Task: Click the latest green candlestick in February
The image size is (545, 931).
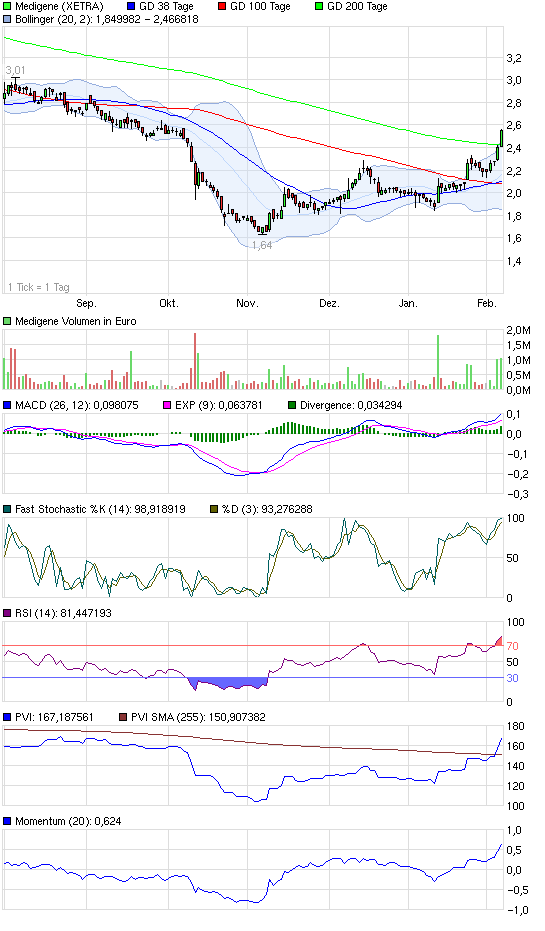Action: [502, 138]
